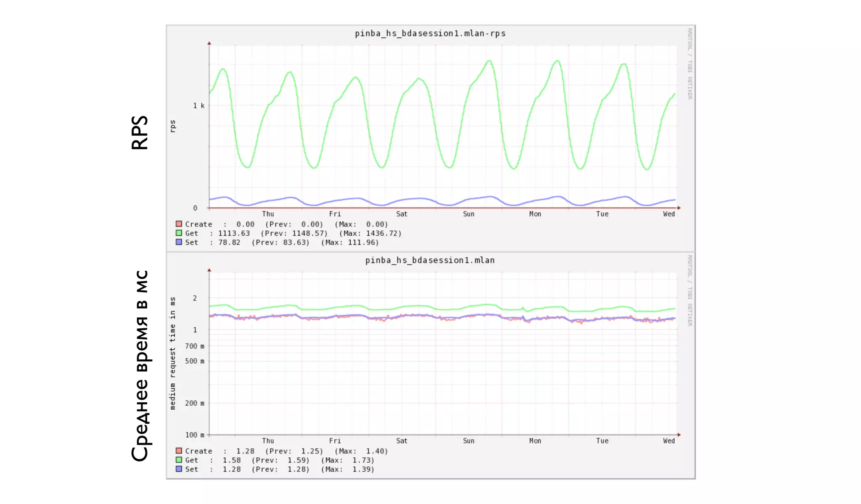Image resolution: width=861 pixels, height=504 pixels.
Task: Click the Wed label on request time chart
Action: [668, 441]
